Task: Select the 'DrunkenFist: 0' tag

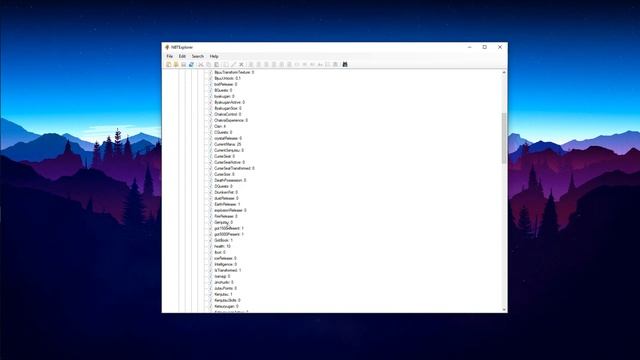Action: pyautogui.click(x=226, y=192)
